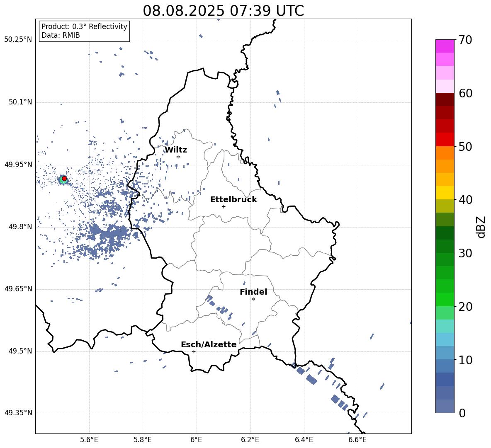Click the Esch/Alzette station cross marker
This screenshot has height=448, width=491.
(194, 351)
